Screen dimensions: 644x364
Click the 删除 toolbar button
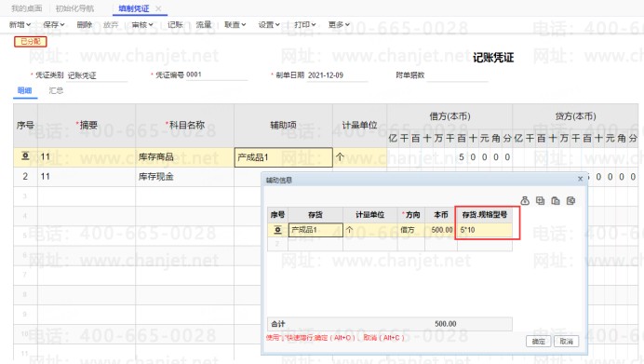click(x=85, y=24)
